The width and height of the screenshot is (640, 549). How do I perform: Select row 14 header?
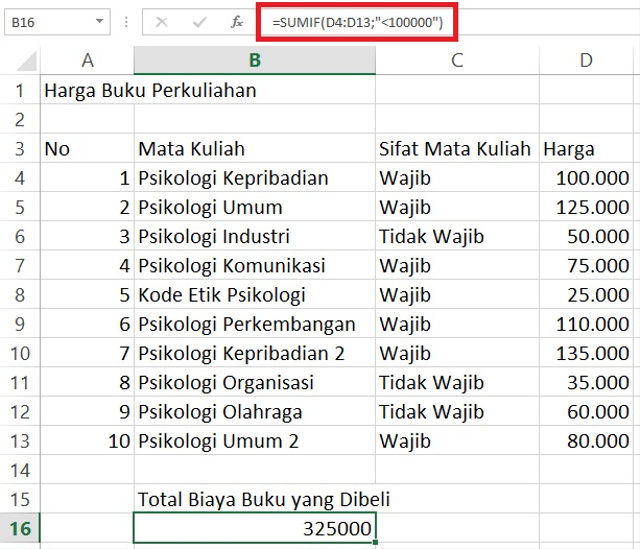pos(20,470)
